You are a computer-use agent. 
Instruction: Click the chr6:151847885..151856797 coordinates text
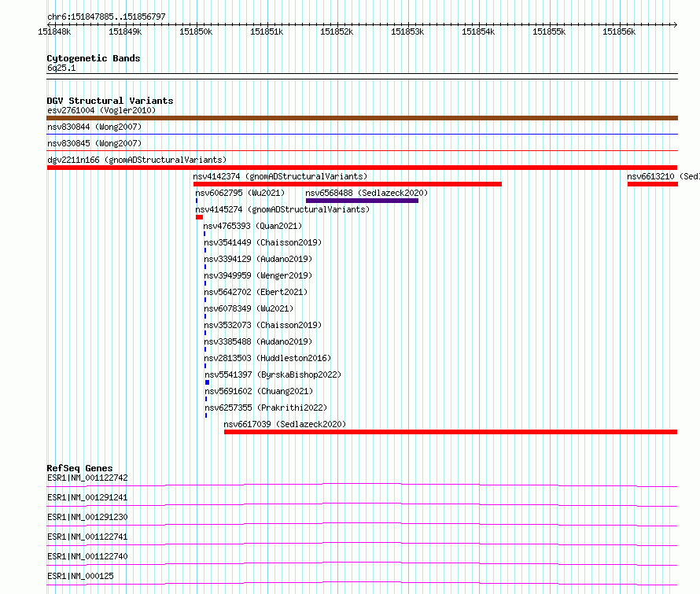click(x=106, y=17)
